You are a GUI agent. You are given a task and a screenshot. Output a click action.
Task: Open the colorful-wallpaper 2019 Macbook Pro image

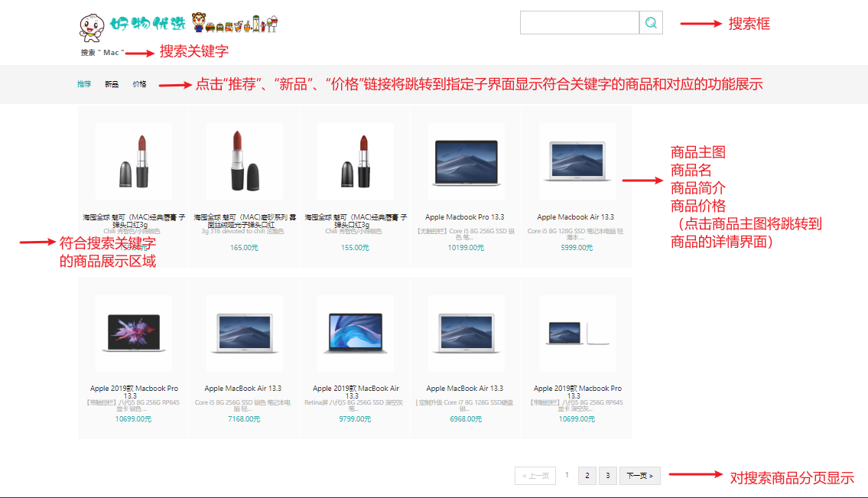[134, 333]
